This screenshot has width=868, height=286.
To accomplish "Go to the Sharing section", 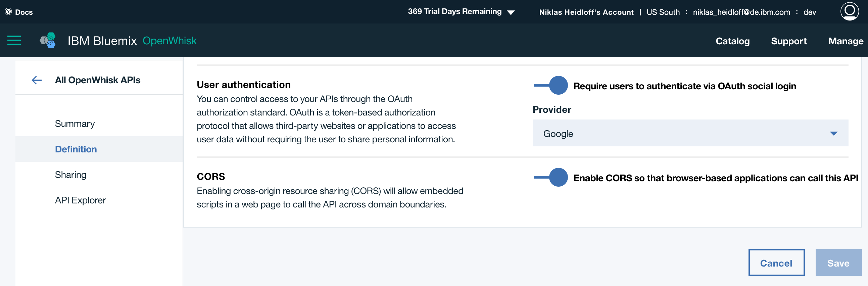I will (x=71, y=175).
